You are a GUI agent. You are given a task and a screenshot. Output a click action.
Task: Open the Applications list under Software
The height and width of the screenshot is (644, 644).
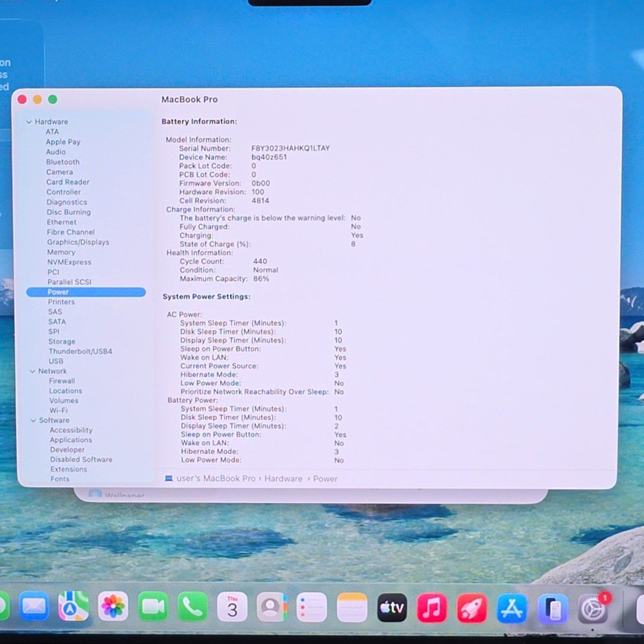pyautogui.click(x=71, y=440)
